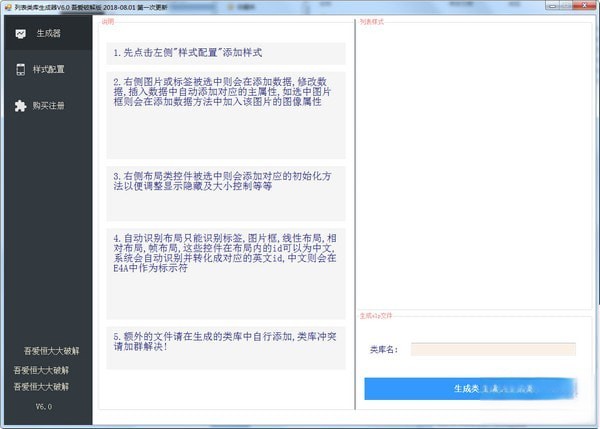600x429 pixels.
Task: Select instruction 1 about 样式配置
Action: 226,53
